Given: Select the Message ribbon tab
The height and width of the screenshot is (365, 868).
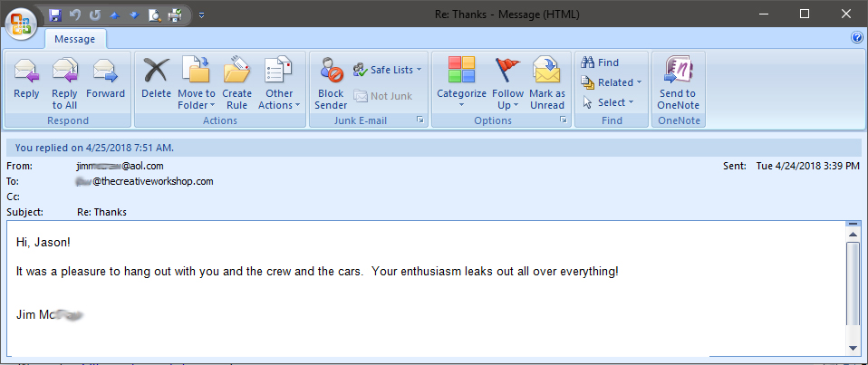Looking at the screenshot, I should [75, 39].
